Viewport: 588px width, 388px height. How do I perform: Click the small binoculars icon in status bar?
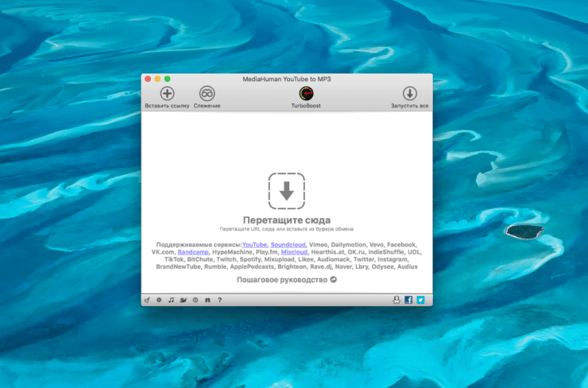pyautogui.click(x=207, y=301)
